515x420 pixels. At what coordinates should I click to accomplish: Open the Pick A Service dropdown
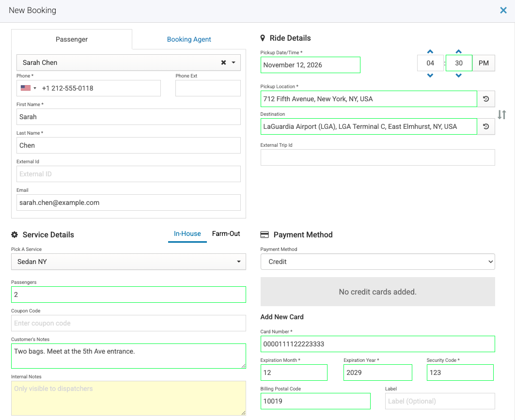(x=128, y=262)
